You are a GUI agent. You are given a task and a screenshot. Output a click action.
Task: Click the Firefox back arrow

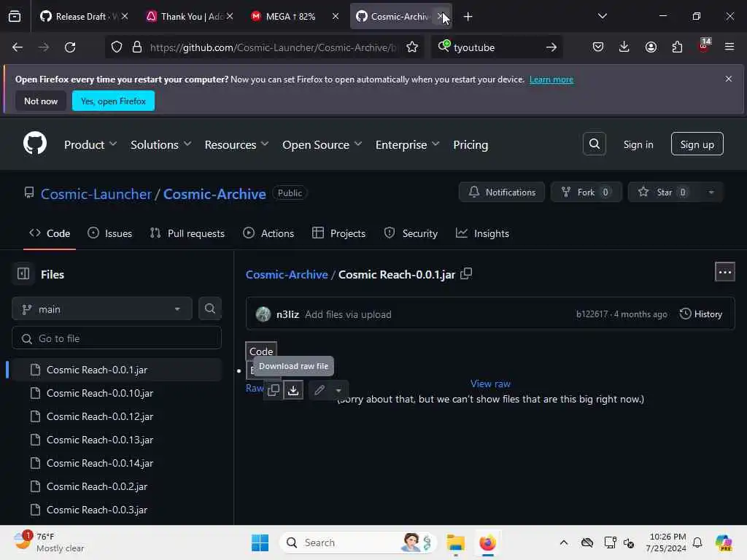pos(18,47)
